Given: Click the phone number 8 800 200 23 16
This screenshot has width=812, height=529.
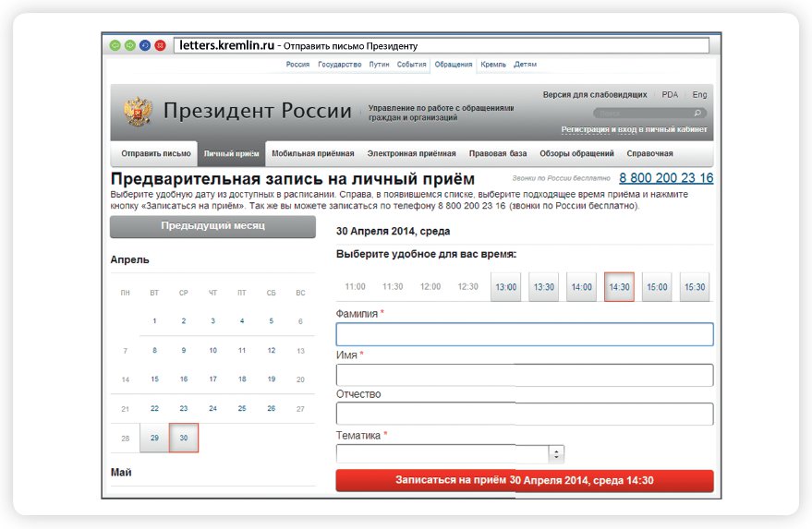Looking at the screenshot, I should [x=666, y=178].
